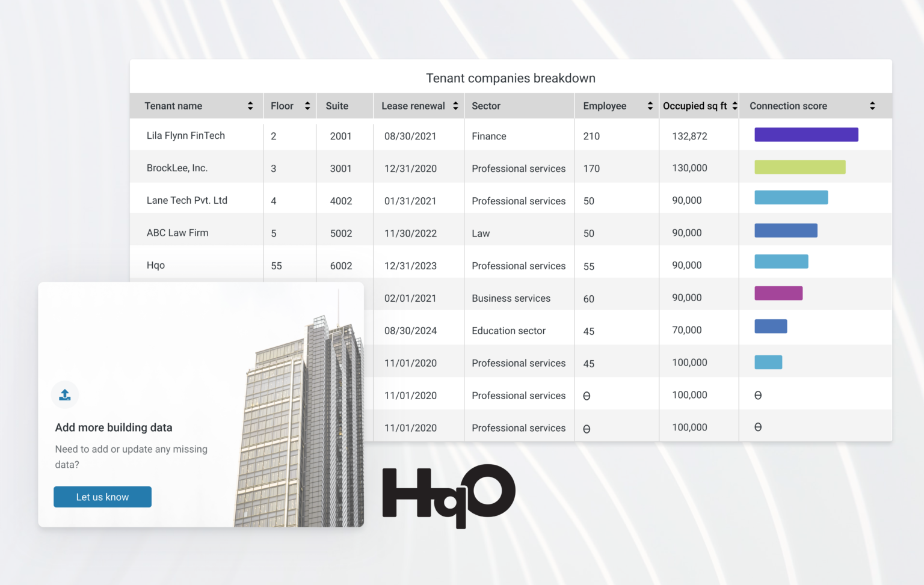Select the Sector column header
This screenshot has width=924, height=585.
click(x=486, y=105)
